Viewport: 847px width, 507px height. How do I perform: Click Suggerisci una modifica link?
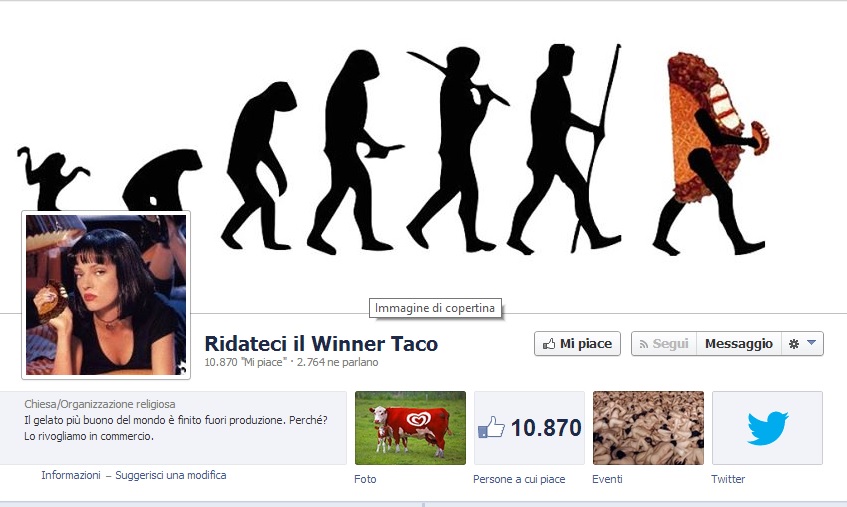point(171,475)
